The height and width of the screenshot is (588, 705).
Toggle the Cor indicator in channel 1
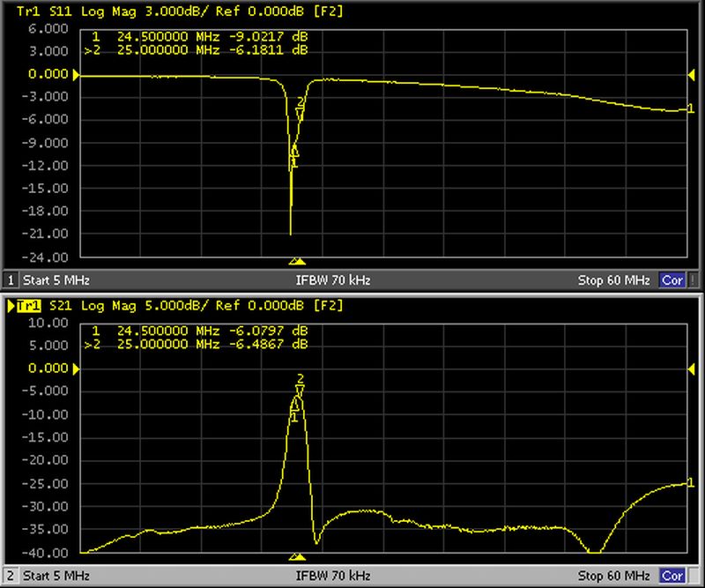672,280
